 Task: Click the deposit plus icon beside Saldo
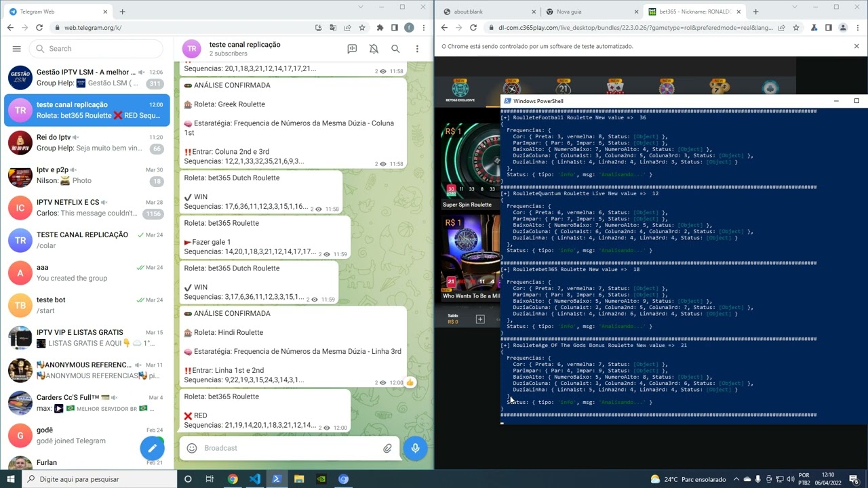(x=480, y=319)
